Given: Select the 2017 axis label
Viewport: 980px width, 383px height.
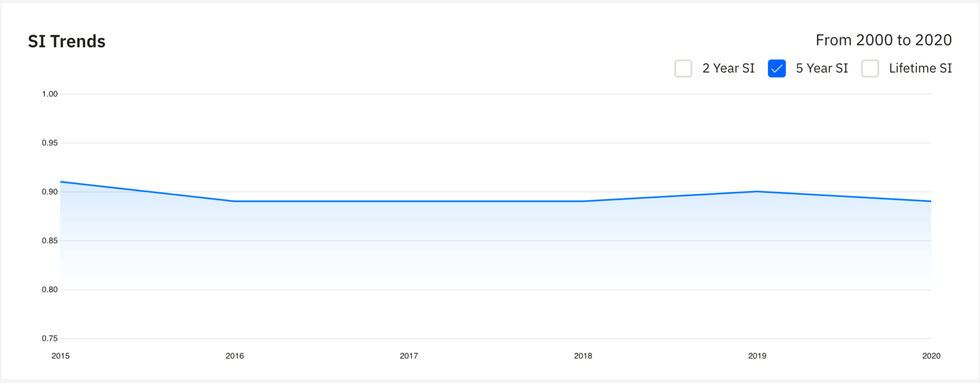Looking at the screenshot, I should [x=409, y=355].
